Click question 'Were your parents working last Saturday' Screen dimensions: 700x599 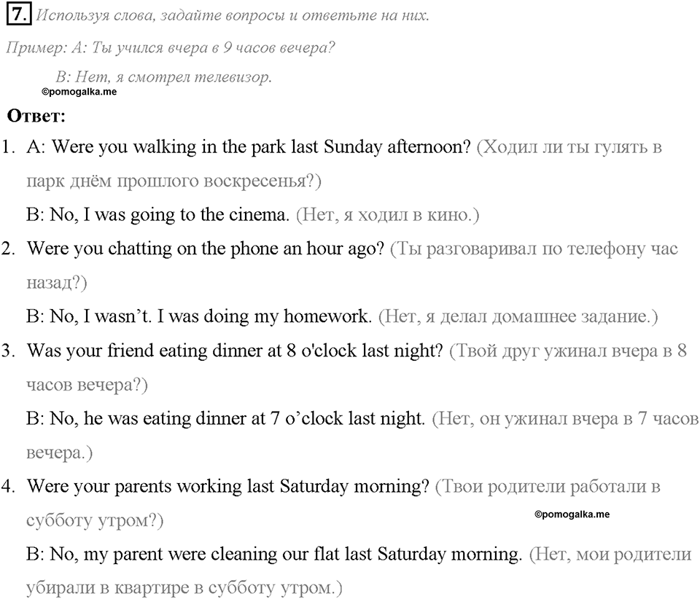227,487
